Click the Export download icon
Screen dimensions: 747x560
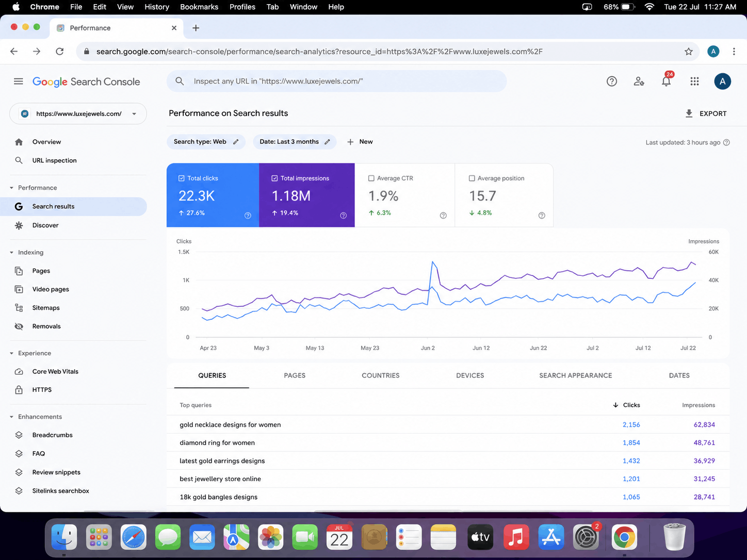(689, 113)
